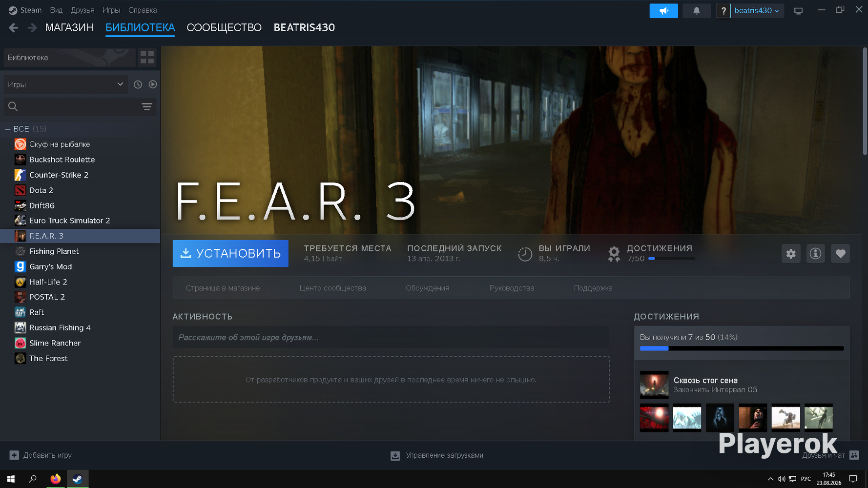Image resolution: width=868 pixels, height=488 pixels.
Task: Sort library by recent activity clock icon
Action: pos(138,84)
